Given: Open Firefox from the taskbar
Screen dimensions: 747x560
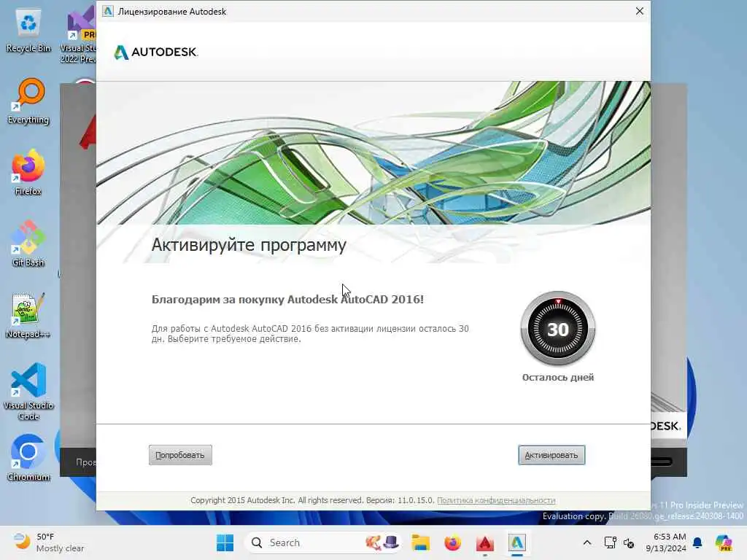Looking at the screenshot, I should pos(452,542).
